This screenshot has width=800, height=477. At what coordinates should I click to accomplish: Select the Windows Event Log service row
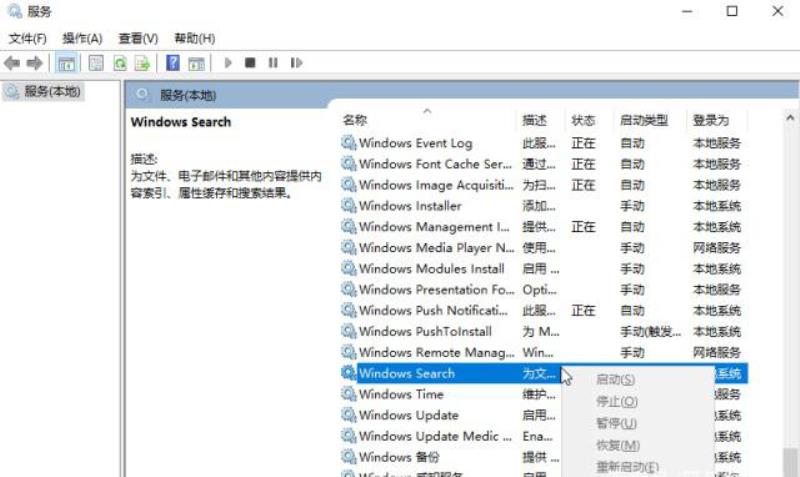click(x=543, y=143)
